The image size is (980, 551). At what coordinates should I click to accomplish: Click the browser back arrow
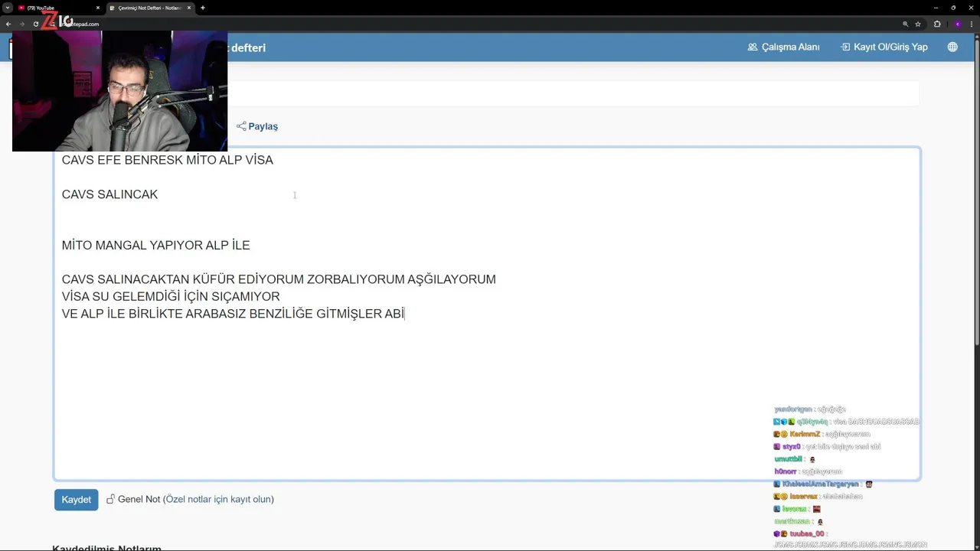8,24
